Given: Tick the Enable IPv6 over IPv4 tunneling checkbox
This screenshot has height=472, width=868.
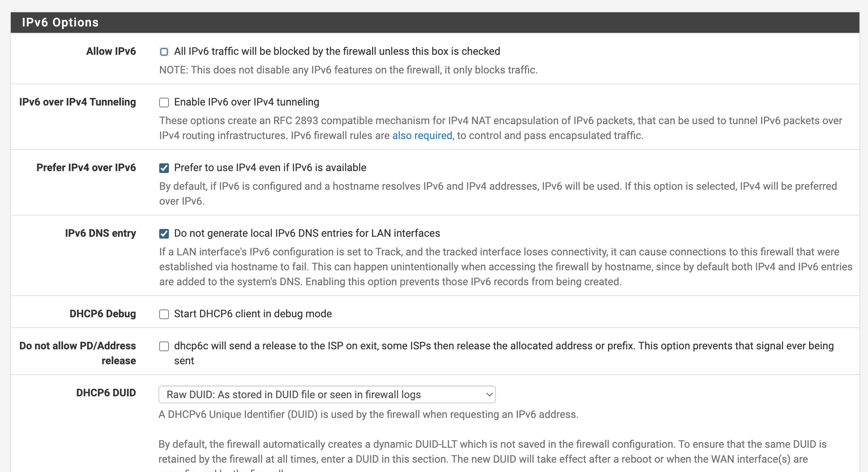Looking at the screenshot, I should coord(164,103).
